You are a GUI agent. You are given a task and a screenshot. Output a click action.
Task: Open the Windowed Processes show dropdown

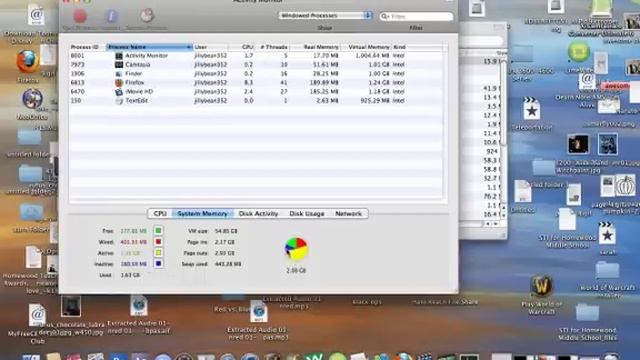(325, 16)
